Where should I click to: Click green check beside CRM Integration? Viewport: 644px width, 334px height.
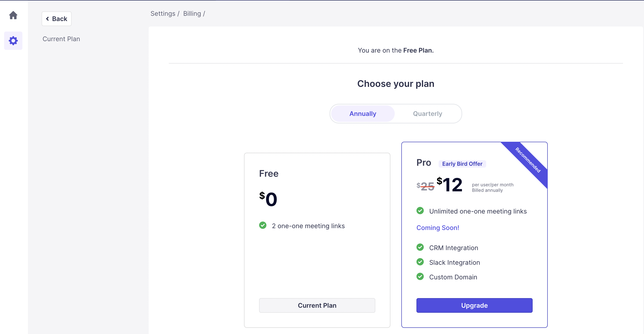pyautogui.click(x=420, y=247)
